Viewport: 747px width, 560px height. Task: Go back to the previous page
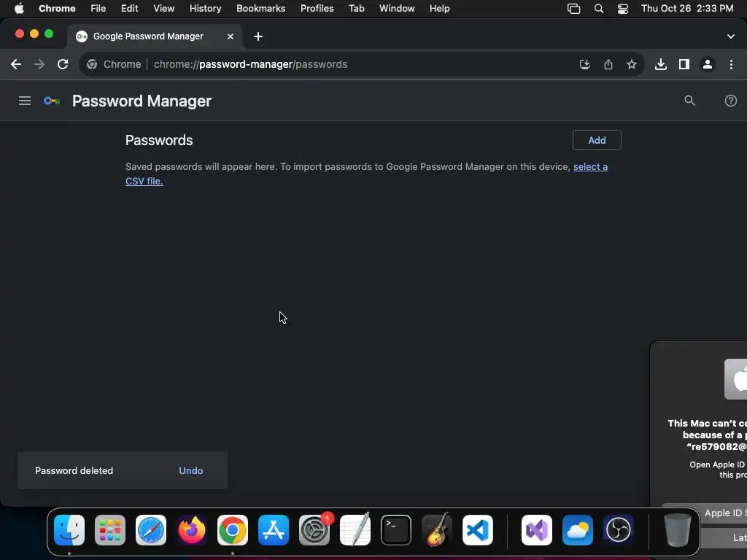[x=16, y=64]
